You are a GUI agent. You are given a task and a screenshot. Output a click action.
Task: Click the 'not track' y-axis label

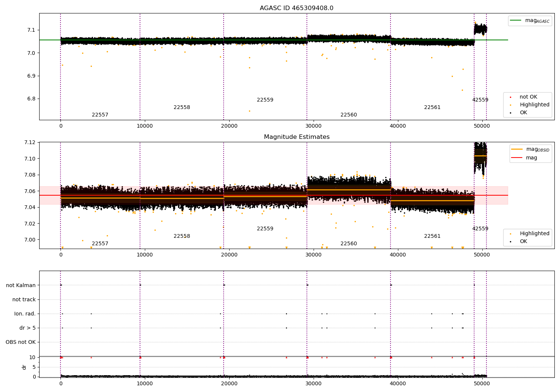(24, 300)
